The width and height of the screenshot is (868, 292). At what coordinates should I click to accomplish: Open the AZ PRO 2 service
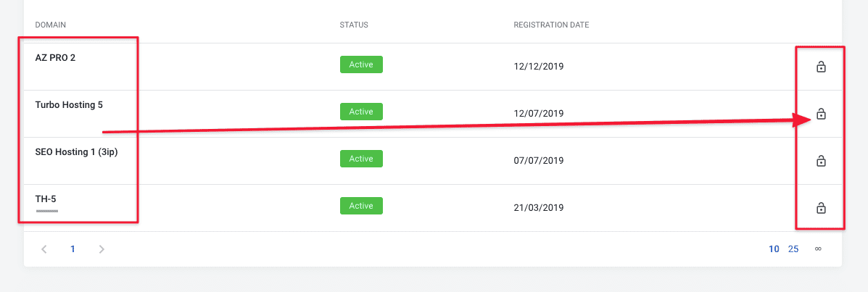click(x=55, y=58)
